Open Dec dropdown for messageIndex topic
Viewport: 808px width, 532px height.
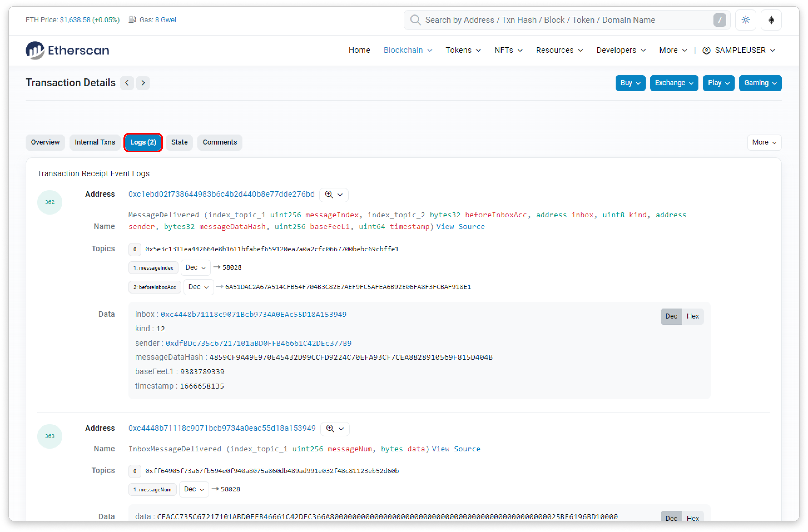[195, 267]
